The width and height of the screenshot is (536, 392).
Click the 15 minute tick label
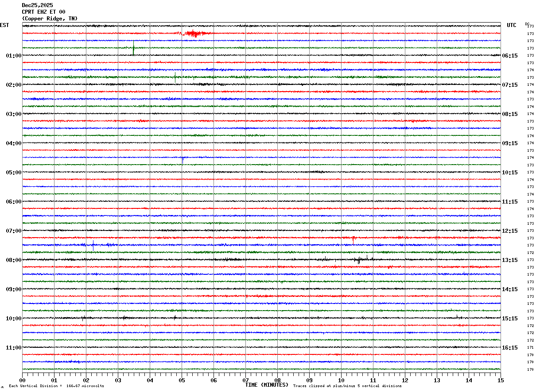click(x=501, y=380)
